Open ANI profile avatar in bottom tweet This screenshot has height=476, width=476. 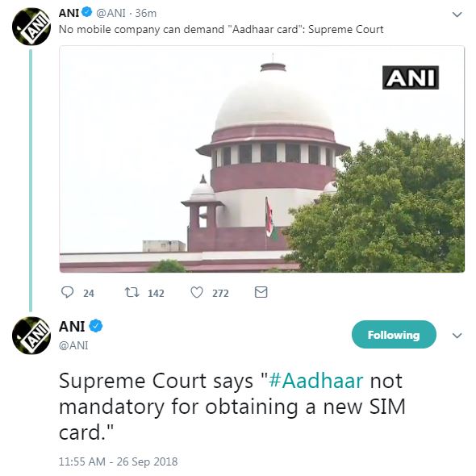[x=31, y=336]
